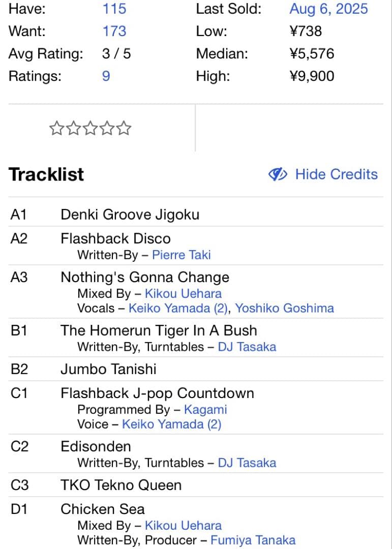Open Kikou Uehara under Nothing's Gonna Change
Screen dimensions: 392x549
[x=183, y=293]
